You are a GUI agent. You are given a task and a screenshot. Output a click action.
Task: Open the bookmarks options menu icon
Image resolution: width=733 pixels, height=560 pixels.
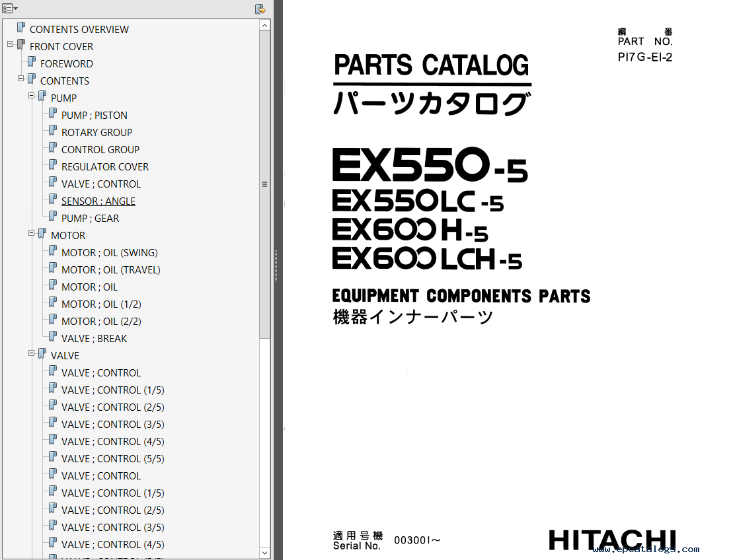click(x=10, y=9)
